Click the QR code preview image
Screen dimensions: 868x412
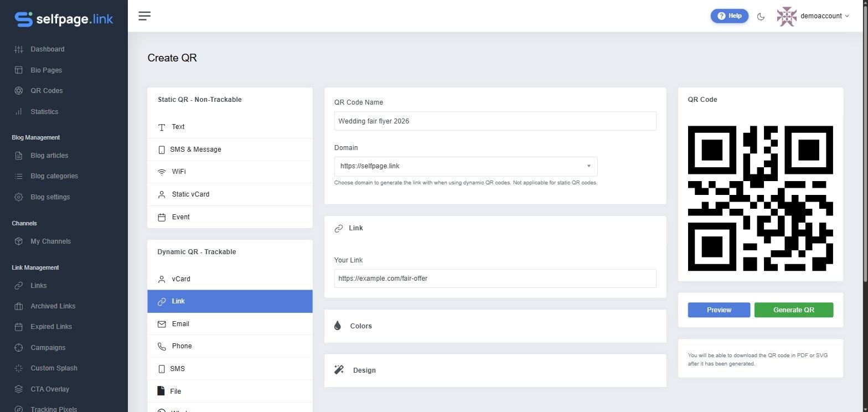point(760,198)
